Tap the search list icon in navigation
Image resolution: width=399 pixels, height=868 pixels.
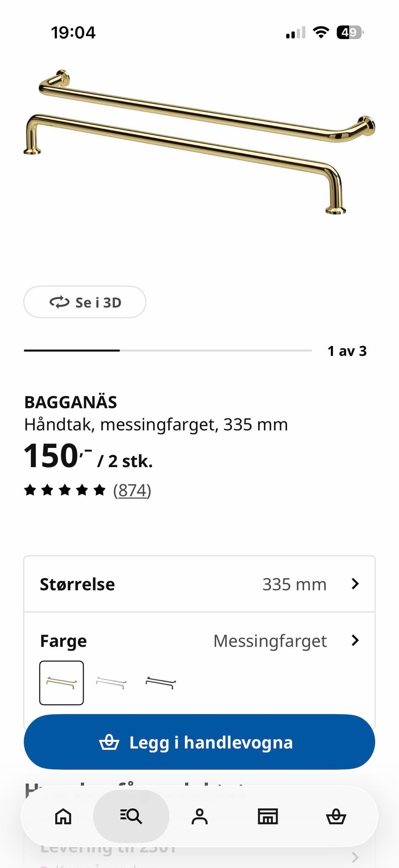tap(131, 816)
